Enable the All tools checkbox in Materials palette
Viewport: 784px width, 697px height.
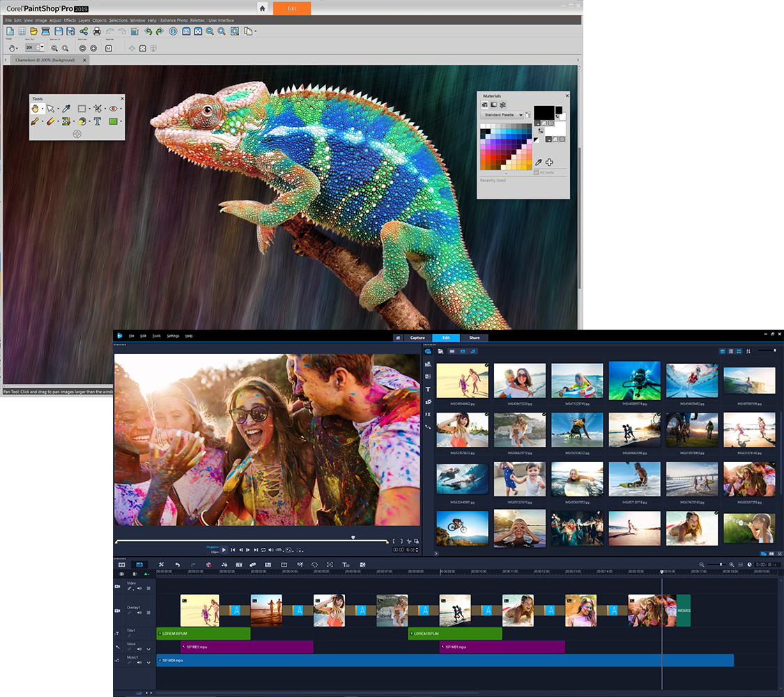[x=537, y=173]
